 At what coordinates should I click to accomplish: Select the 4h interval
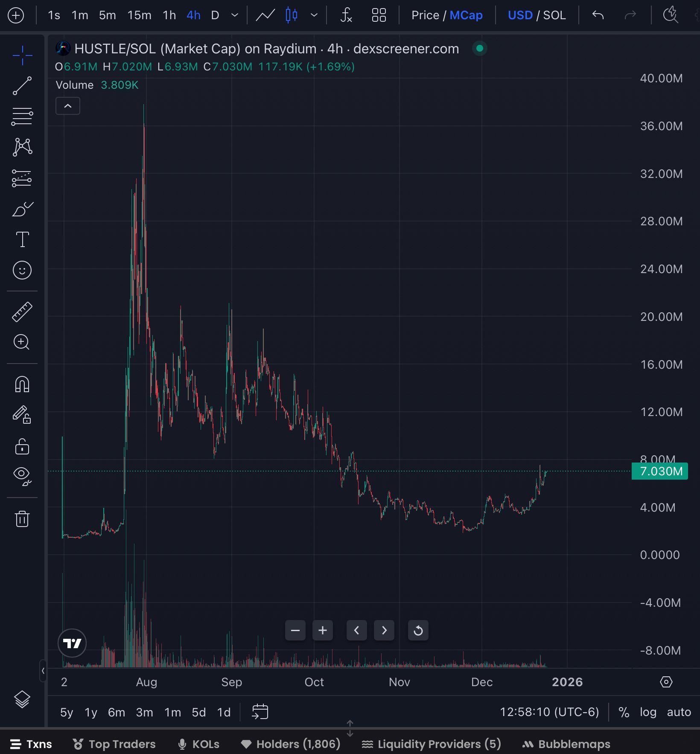click(194, 15)
